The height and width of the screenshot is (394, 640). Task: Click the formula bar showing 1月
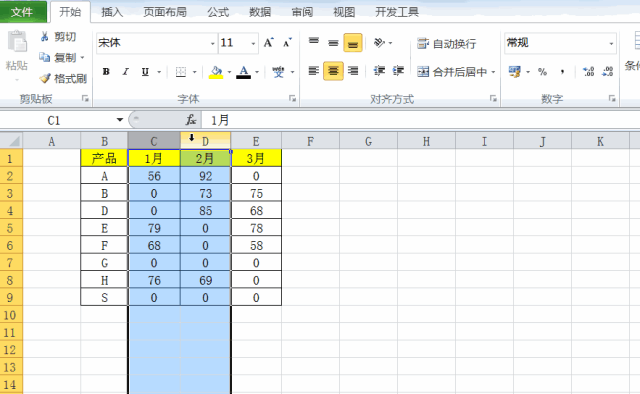420,120
